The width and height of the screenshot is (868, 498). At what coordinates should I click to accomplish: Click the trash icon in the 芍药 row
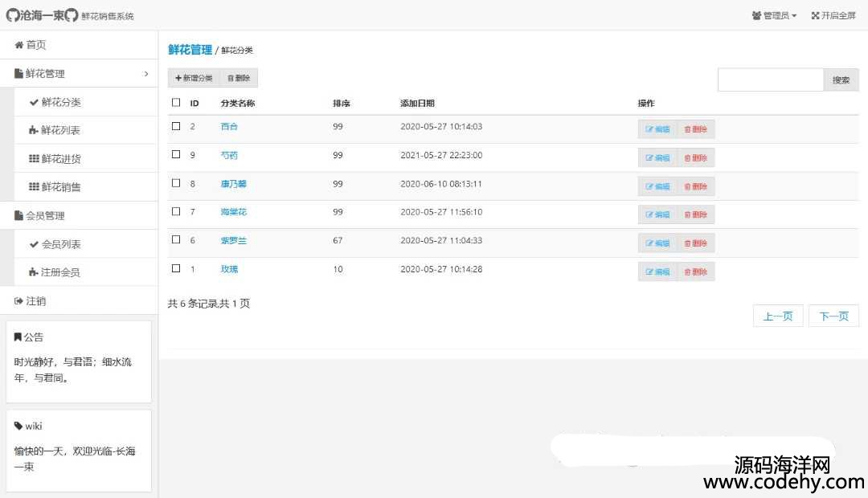(687, 158)
